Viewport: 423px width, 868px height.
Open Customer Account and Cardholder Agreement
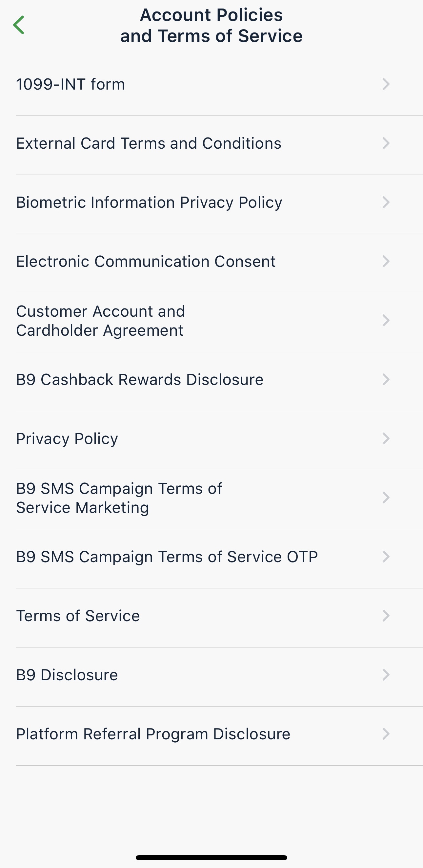point(100,321)
